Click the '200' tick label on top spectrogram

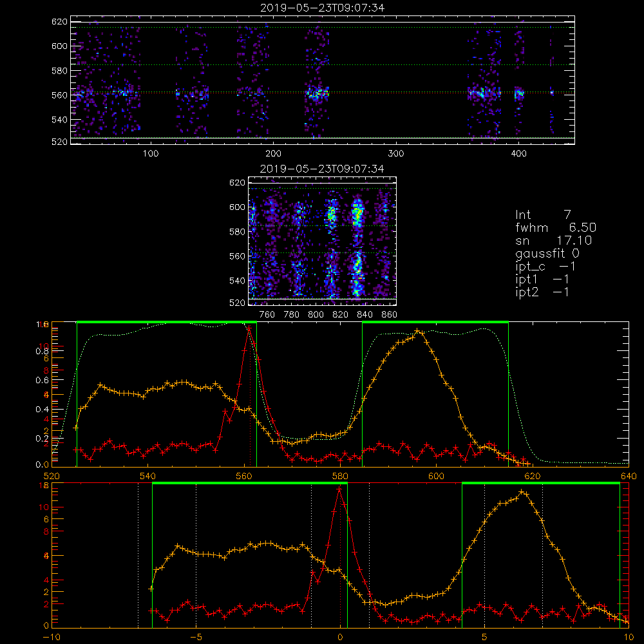click(273, 154)
